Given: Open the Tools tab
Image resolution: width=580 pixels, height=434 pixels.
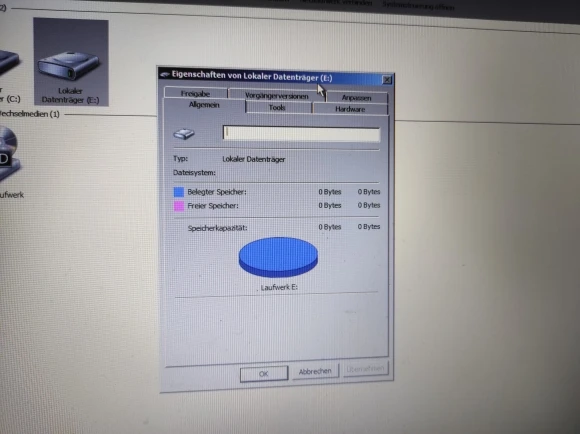Looking at the screenshot, I should tap(277, 108).
